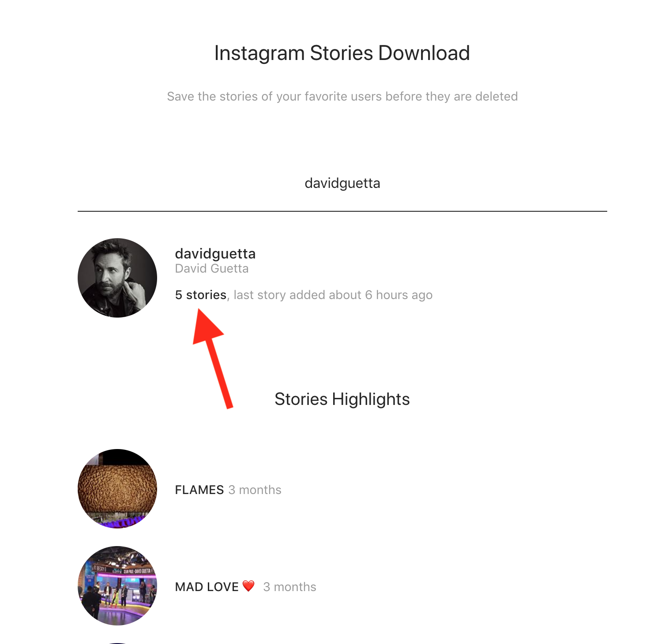Open the MAD LOVE highlight cover image

pos(117,586)
